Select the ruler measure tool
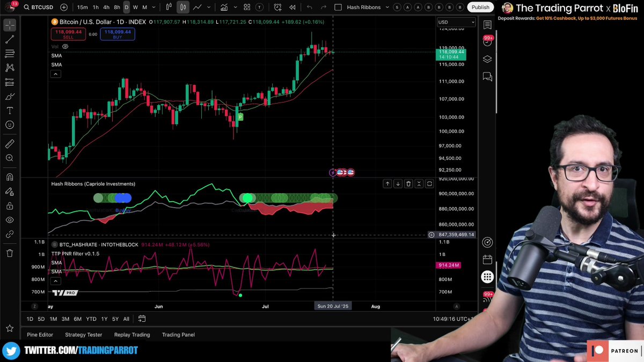This screenshot has height=362, width=644. tap(10, 144)
